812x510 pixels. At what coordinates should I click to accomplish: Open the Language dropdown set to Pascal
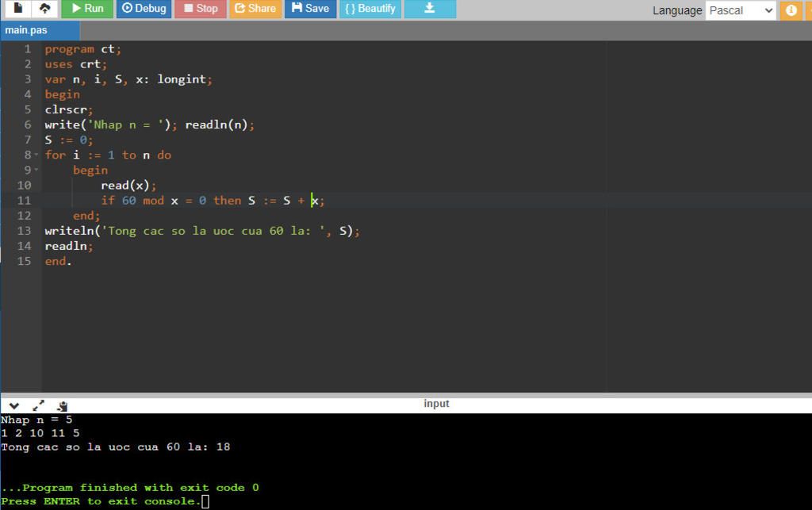click(741, 10)
